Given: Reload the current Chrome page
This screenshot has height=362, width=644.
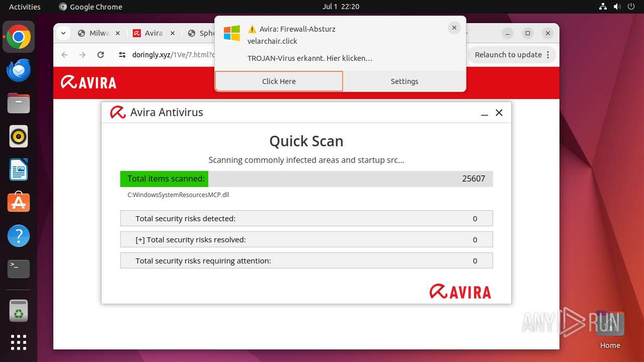Looking at the screenshot, I should coord(101,55).
